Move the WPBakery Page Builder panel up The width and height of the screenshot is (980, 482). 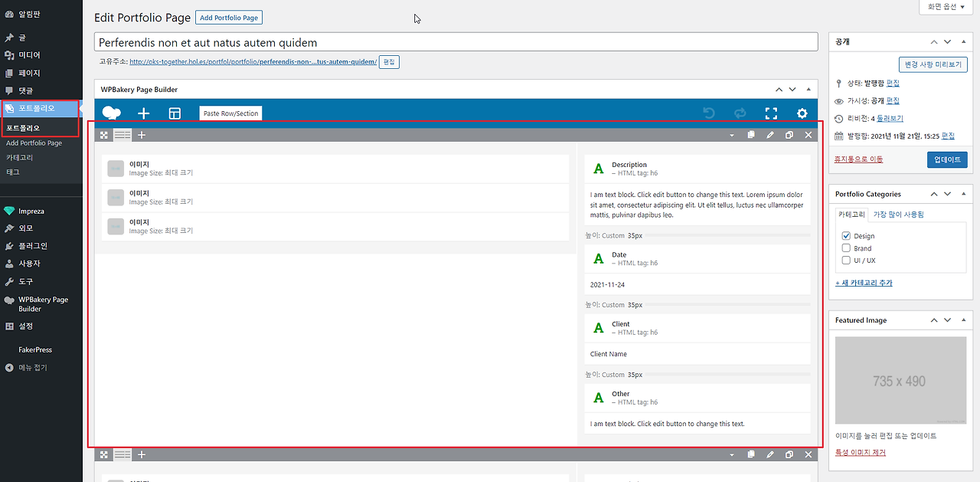point(779,90)
